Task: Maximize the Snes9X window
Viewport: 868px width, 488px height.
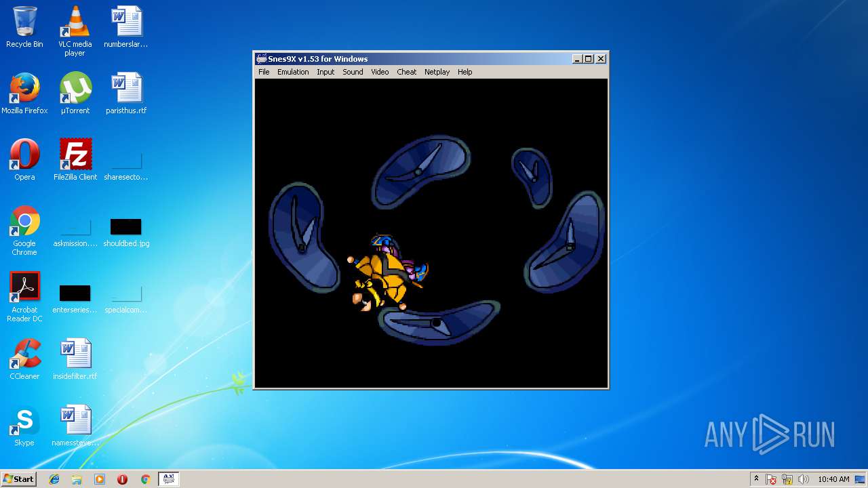Action: (588, 59)
